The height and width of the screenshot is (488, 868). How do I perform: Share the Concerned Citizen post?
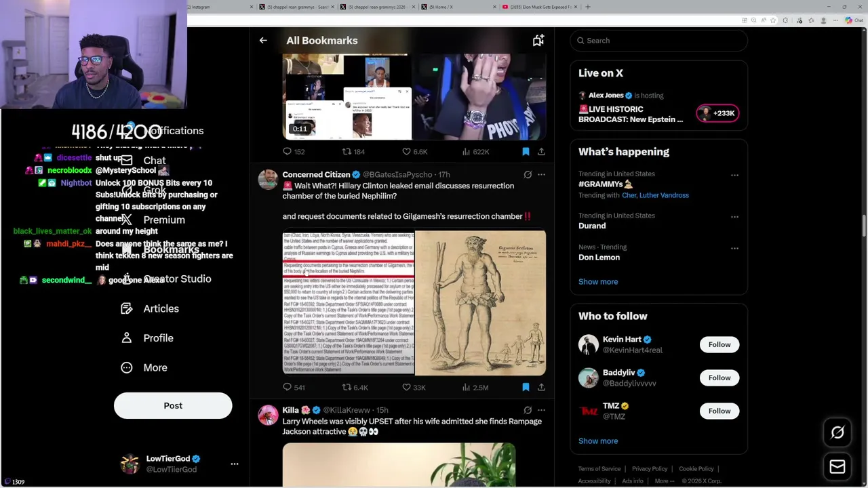click(541, 387)
